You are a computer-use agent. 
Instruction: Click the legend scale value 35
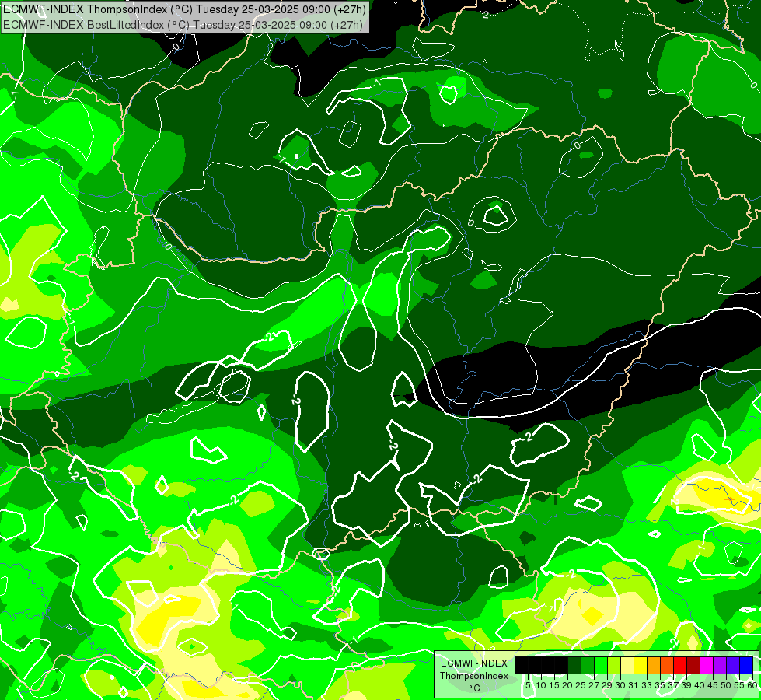pos(660,685)
